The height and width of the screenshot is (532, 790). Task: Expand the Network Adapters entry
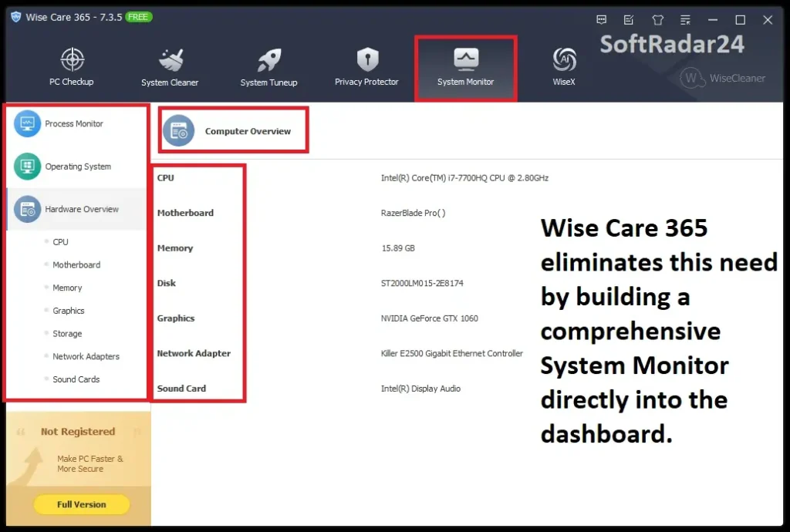84,356
